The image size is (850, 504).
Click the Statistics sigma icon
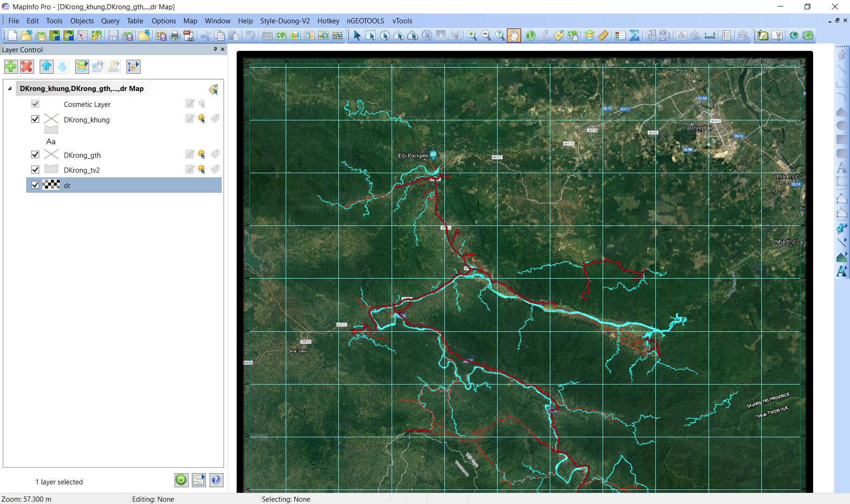(x=634, y=35)
